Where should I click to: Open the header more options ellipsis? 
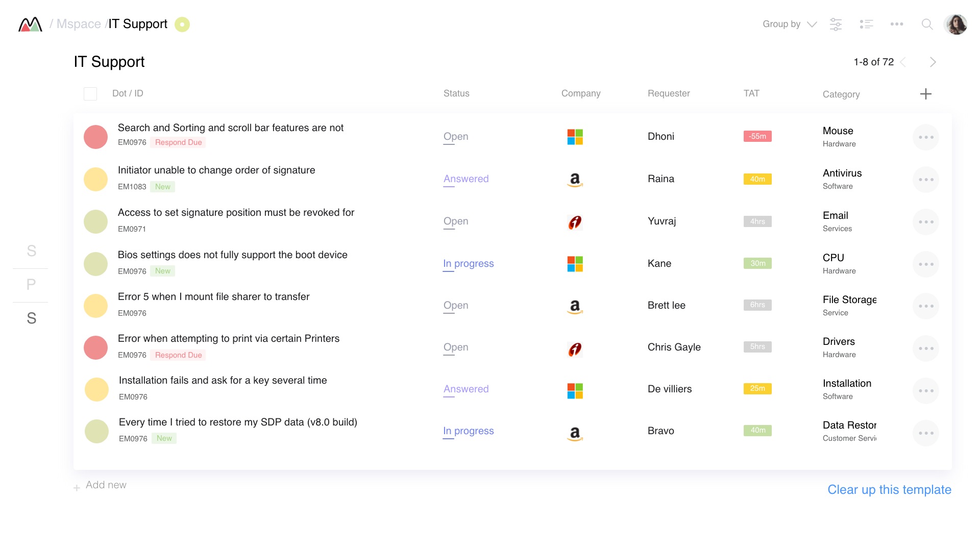tap(897, 24)
